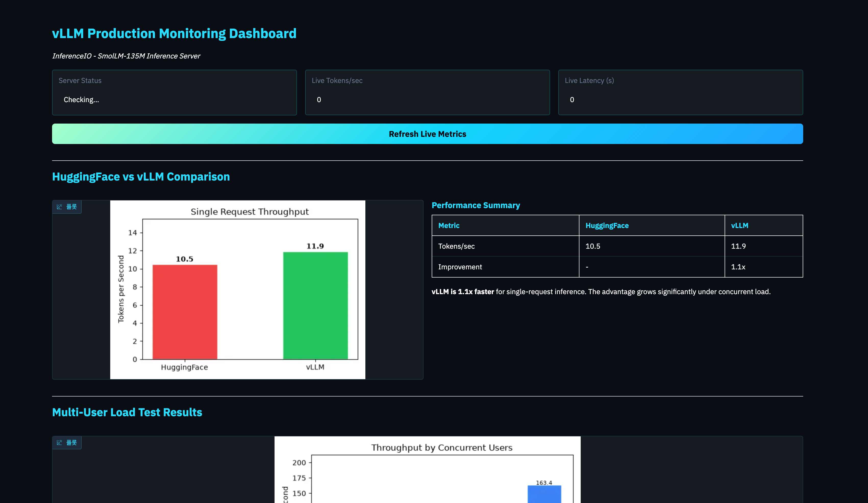
Task: Click the Multi-User Load Test Results heading
Action: coord(127,412)
